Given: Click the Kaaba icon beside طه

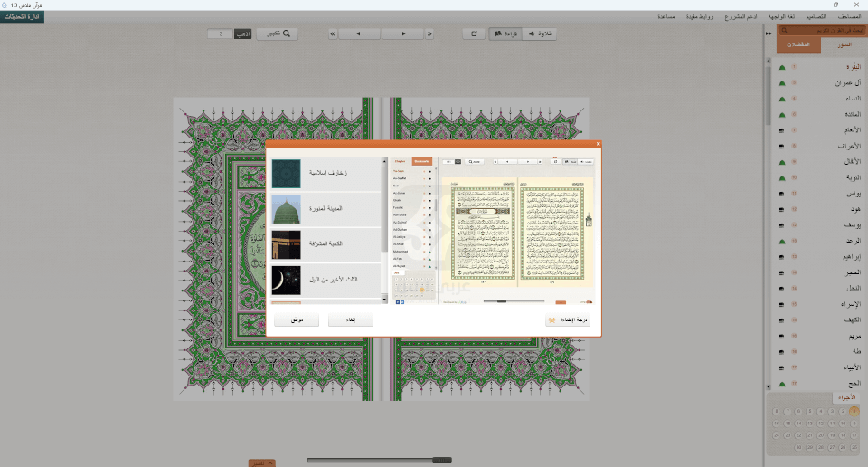Looking at the screenshot, I should (x=782, y=352).
